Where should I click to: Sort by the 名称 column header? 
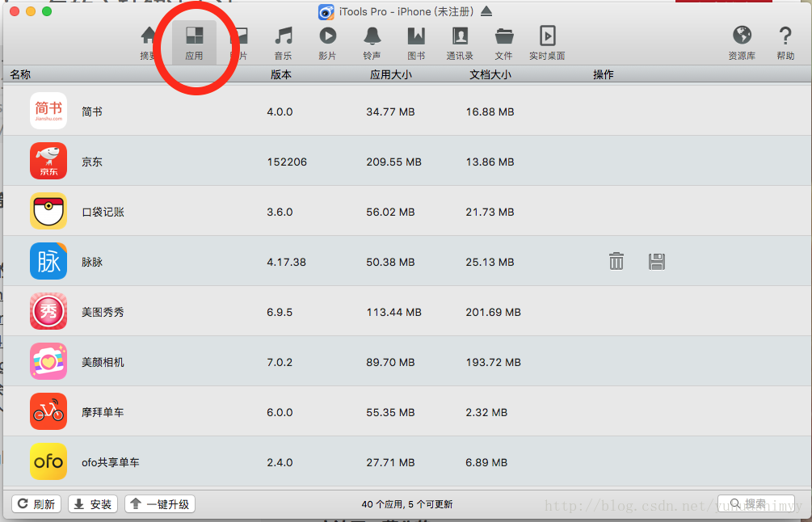[20, 74]
